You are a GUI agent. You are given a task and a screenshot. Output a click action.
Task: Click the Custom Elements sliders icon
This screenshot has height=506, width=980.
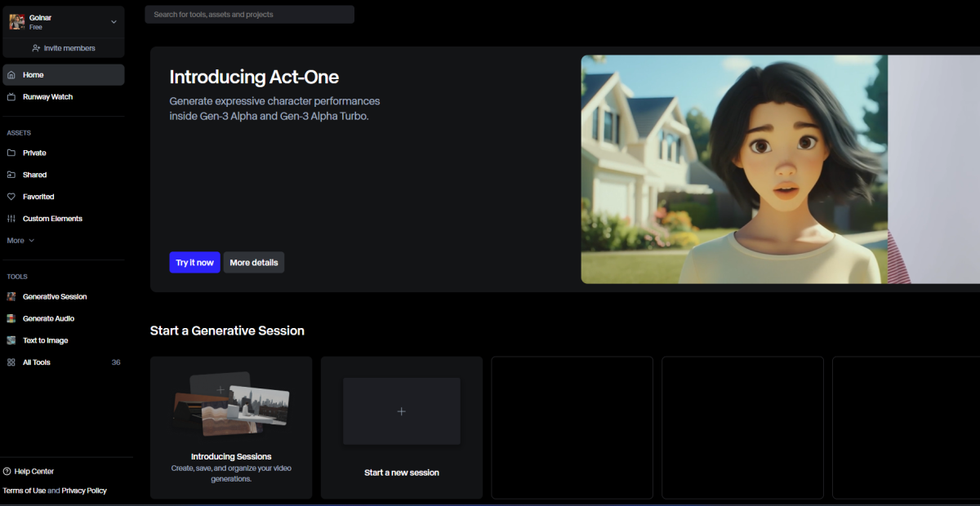tap(11, 219)
